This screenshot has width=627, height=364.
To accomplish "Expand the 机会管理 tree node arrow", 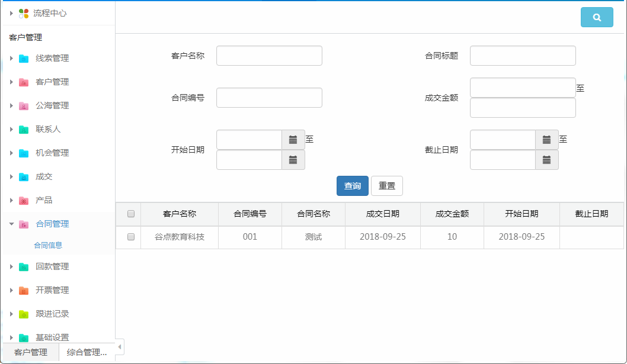I will tap(11, 153).
